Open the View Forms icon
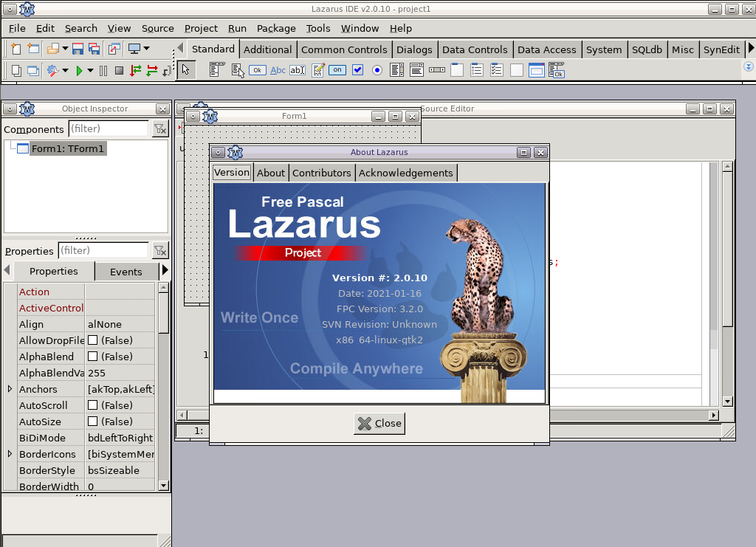The image size is (756, 547). pyautogui.click(x=32, y=71)
